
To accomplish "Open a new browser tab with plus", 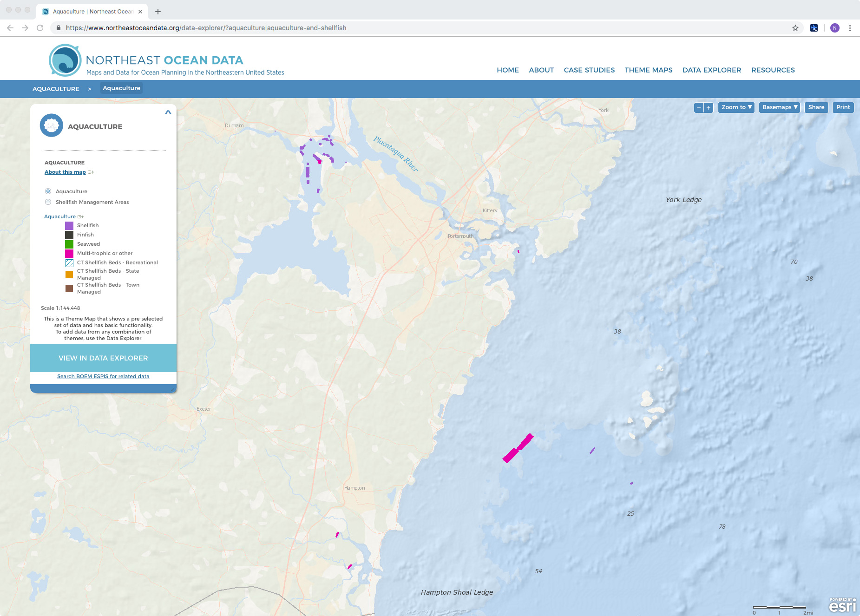I will pos(158,12).
